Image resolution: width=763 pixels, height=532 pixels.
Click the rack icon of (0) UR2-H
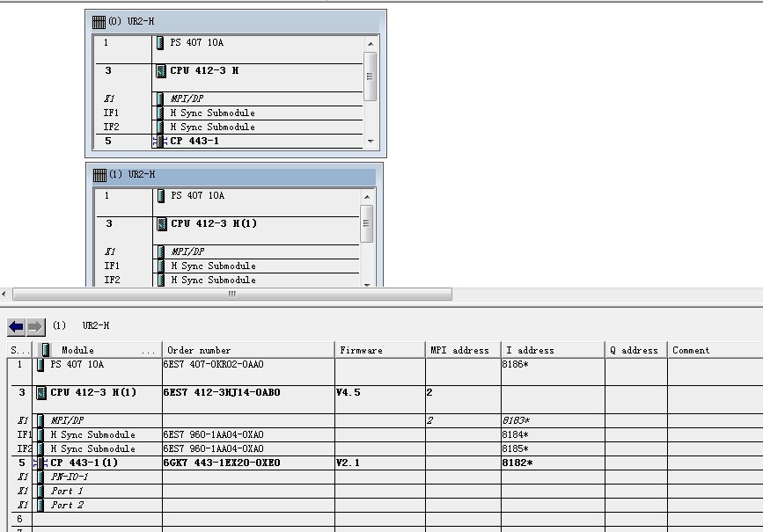pyautogui.click(x=99, y=22)
